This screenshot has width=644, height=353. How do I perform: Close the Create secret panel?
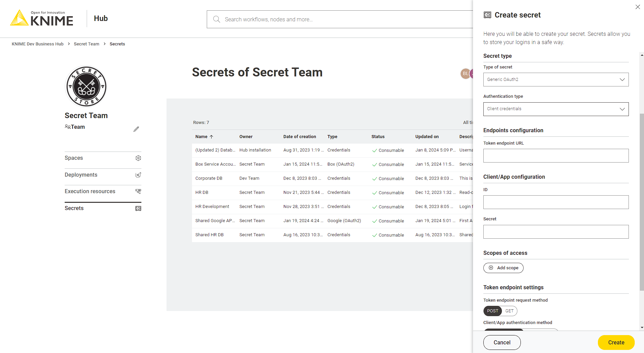[637, 7]
